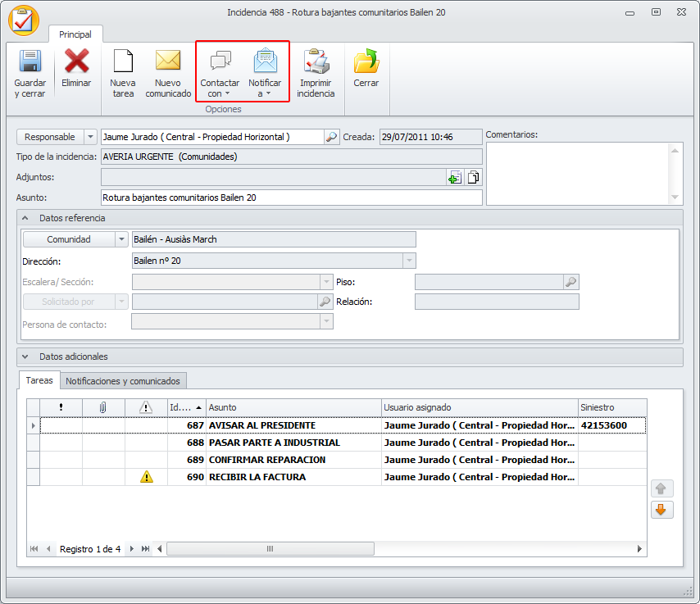700x604 pixels.
Task: Click the tasks grid scroll left arrow
Action: coord(159,548)
